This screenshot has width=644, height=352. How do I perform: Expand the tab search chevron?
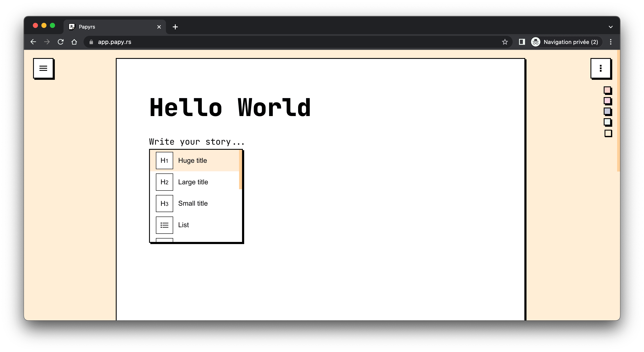point(611,27)
